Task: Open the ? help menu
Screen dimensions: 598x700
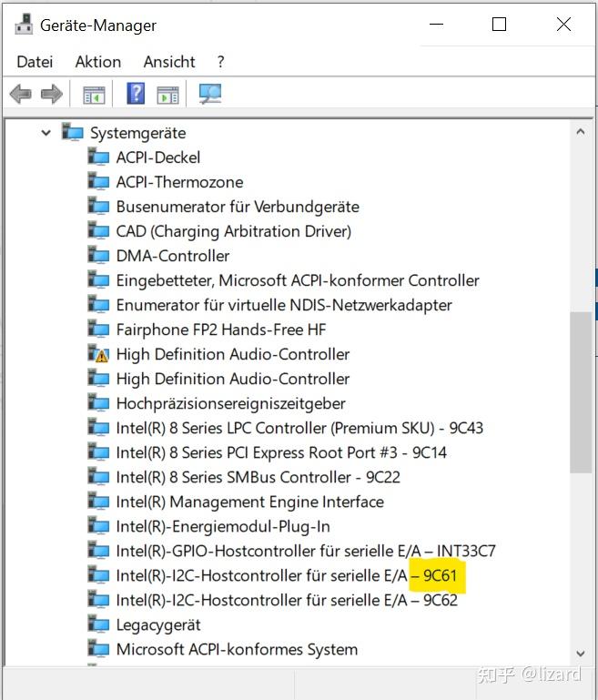Action: point(221,62)
